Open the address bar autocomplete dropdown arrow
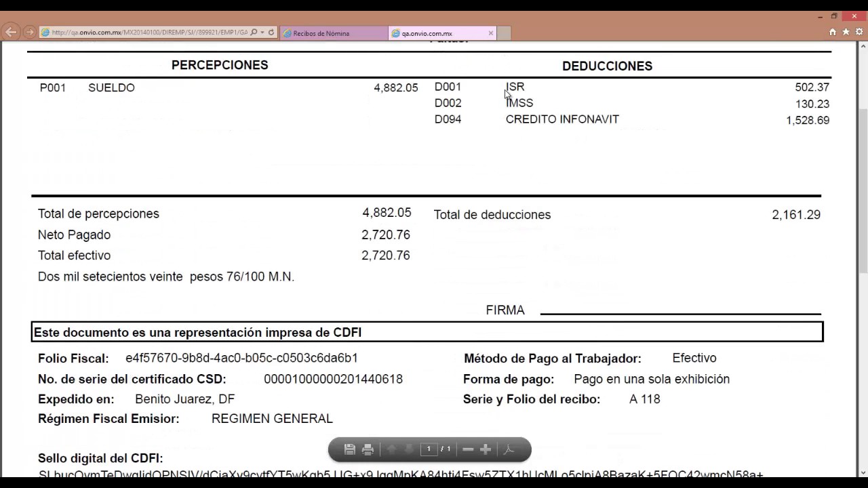The width and height of the screenshot is (868, 488). coord(262,33)
